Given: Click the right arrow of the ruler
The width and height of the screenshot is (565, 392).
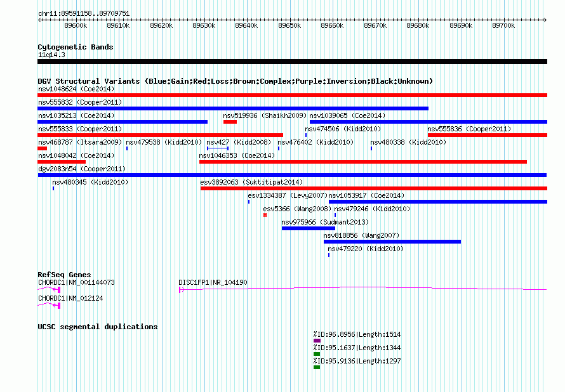Looking at the screenshot, I should (x=545, y=20).
